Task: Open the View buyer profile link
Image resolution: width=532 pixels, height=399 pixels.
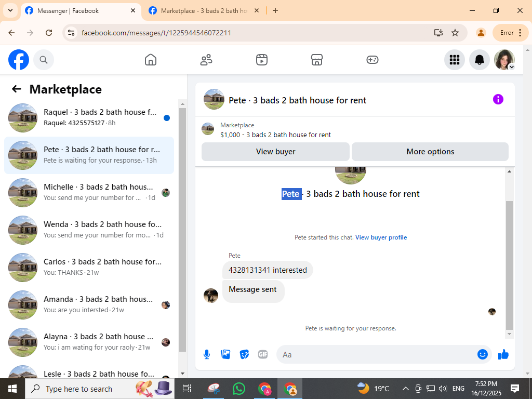Action: pos(381,237)
